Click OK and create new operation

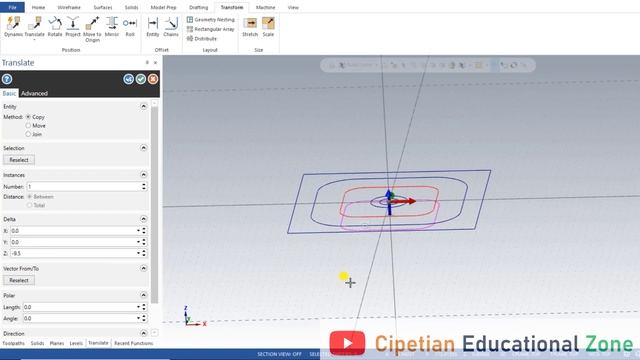129,79
